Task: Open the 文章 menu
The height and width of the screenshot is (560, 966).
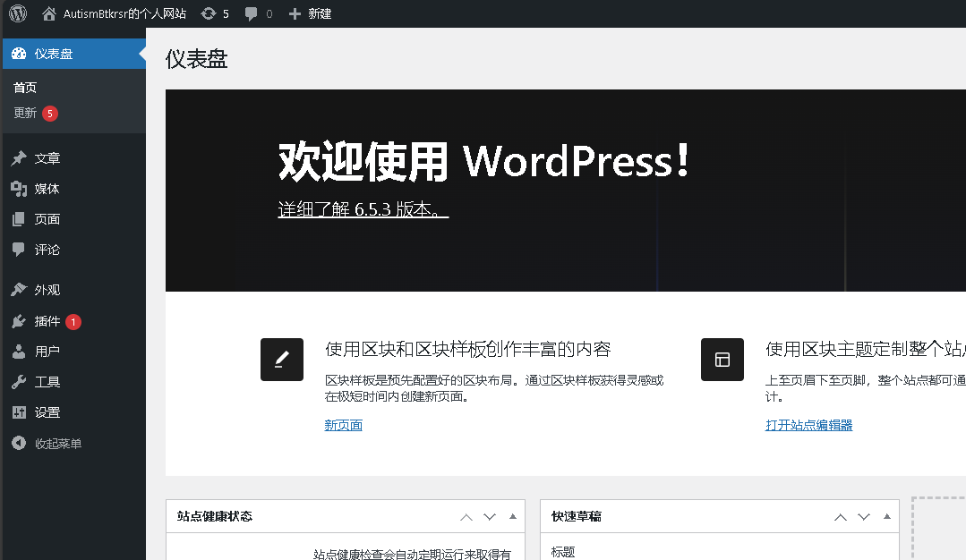Action: coord(47,158)
